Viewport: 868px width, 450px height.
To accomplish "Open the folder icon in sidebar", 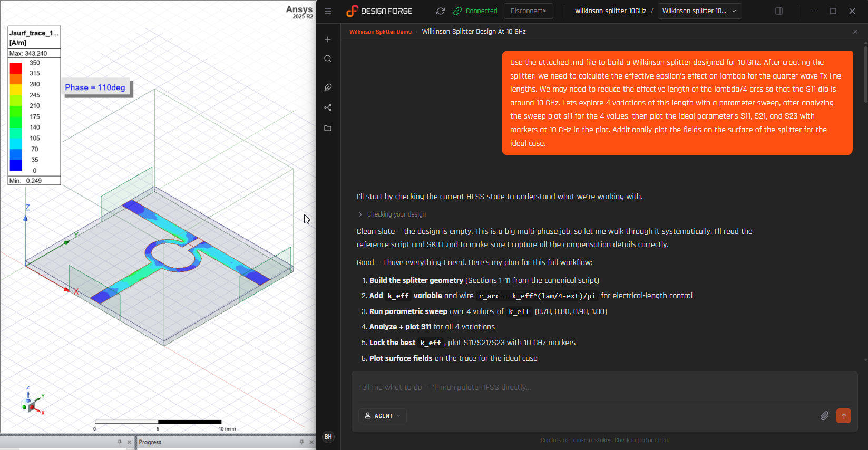I will coord(328,128).
